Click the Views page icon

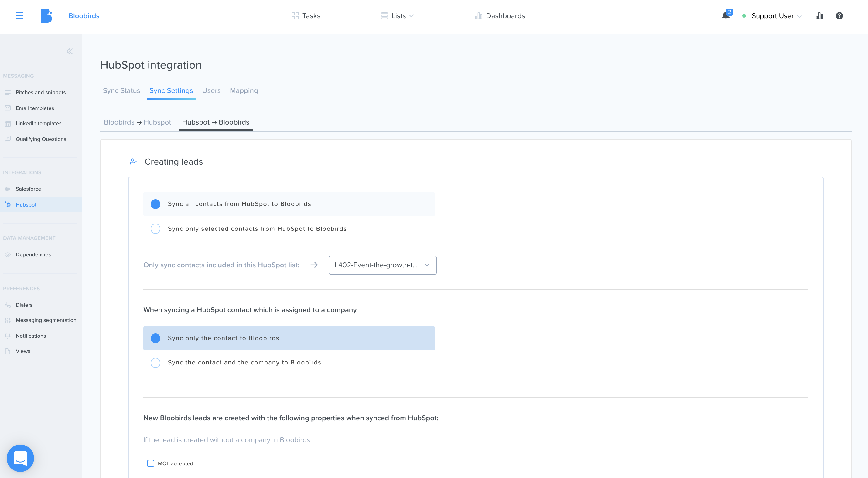click(x=7, y=351)
